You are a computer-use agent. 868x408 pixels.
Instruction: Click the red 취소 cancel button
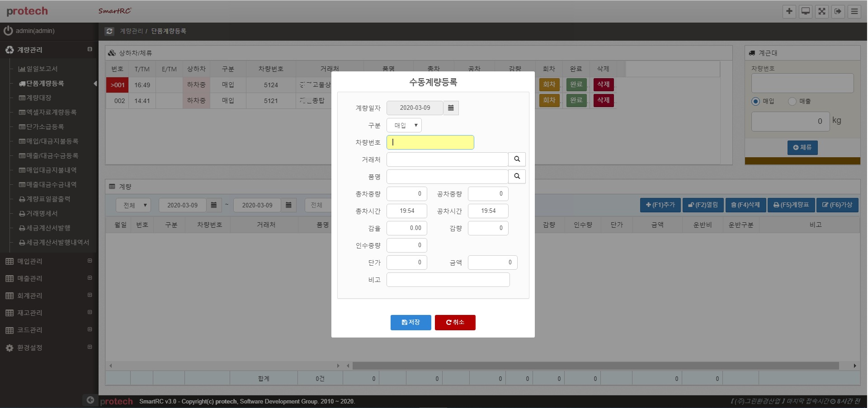coord(455,323)
